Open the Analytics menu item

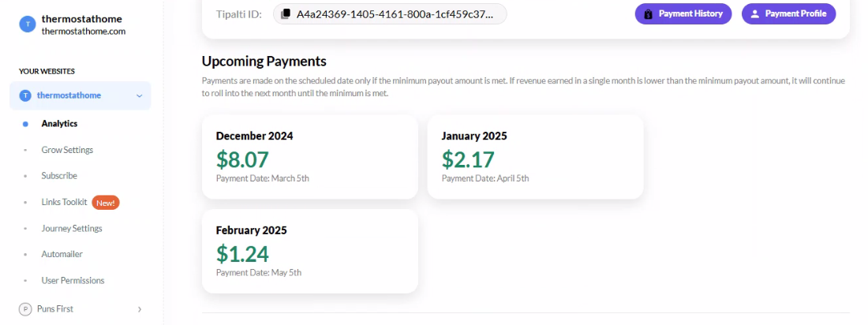point(59,124)
